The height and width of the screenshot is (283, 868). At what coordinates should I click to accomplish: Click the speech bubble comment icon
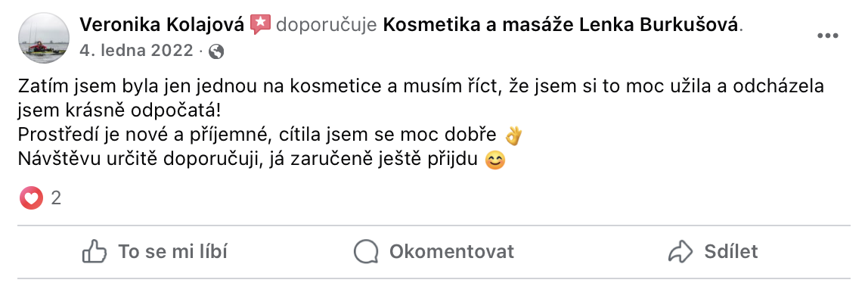click(366, 251)
